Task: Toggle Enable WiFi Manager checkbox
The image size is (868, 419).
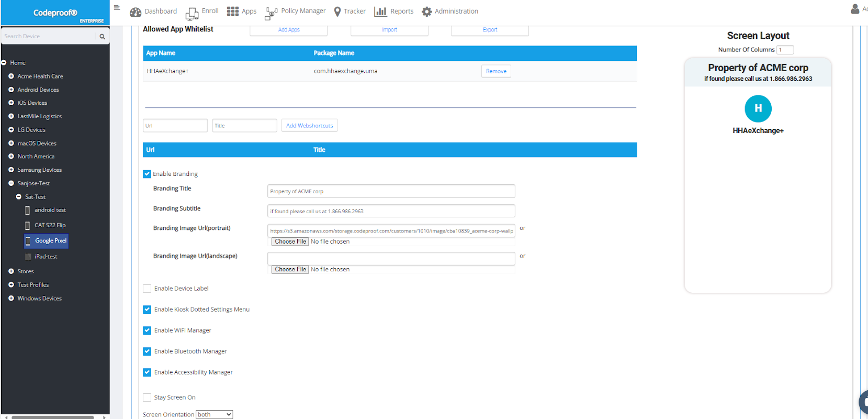Action: (x=147, y=330)
